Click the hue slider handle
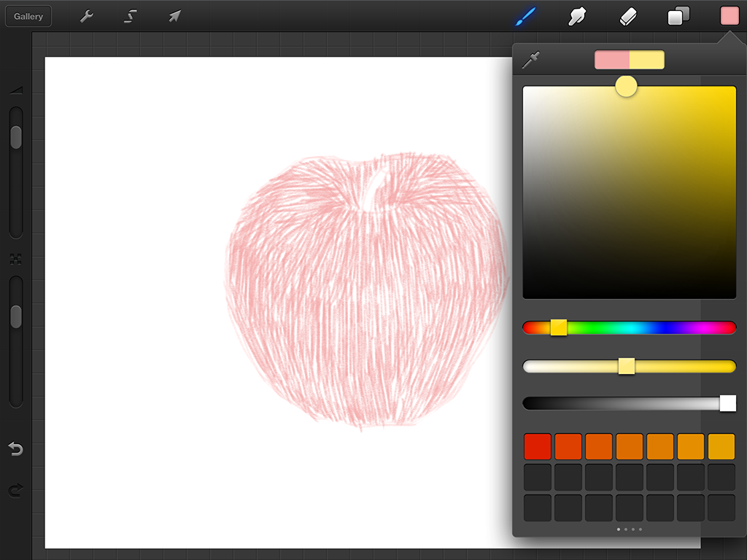This screenshot has width=747, height=560. pos(558,327)
